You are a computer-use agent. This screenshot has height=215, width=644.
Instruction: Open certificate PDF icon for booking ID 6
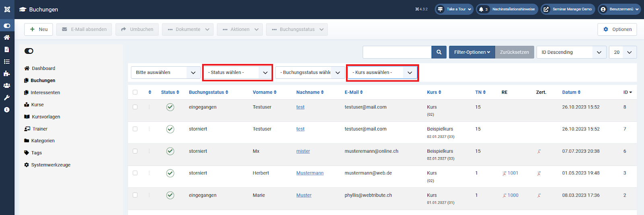[539, 152]
